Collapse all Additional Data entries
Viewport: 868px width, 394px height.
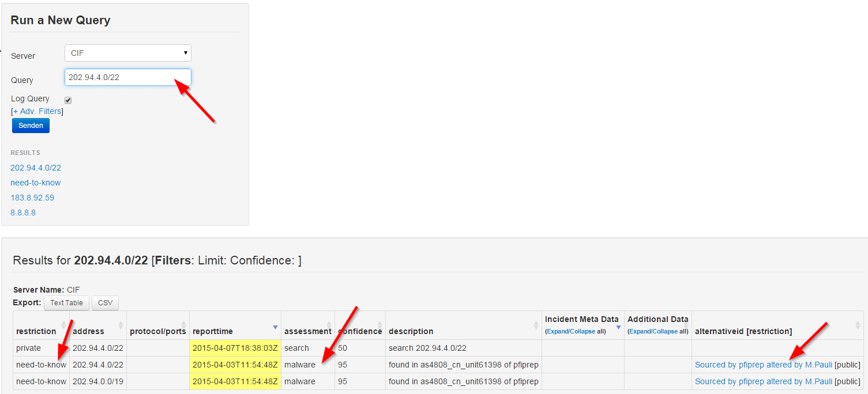pos(663,332)
